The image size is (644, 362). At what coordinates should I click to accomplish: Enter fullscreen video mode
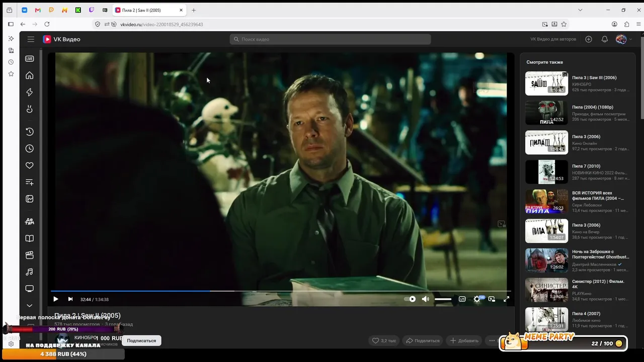tap(507, 299)
